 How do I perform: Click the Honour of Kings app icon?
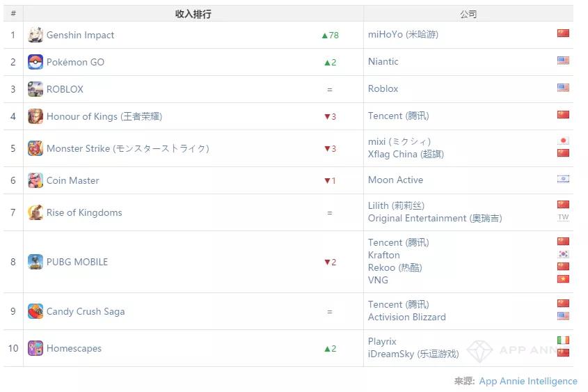(35, 116)
